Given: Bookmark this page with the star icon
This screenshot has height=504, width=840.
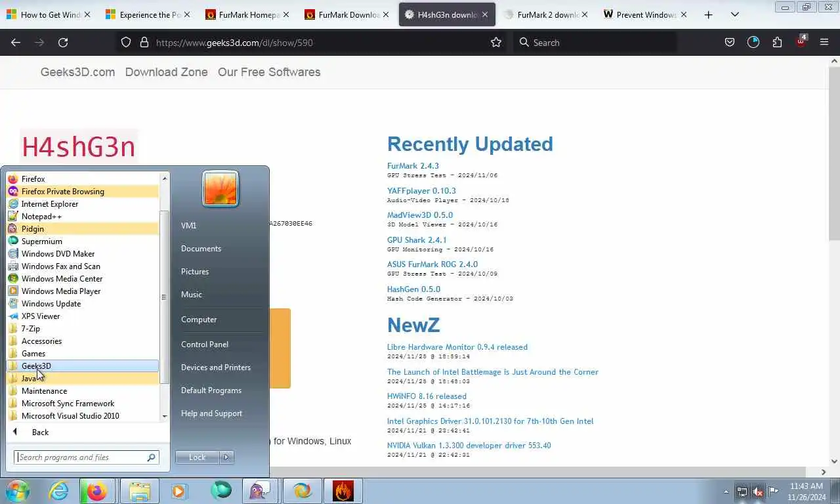Looking at the screenshot, I should click(x=496, y=42).
